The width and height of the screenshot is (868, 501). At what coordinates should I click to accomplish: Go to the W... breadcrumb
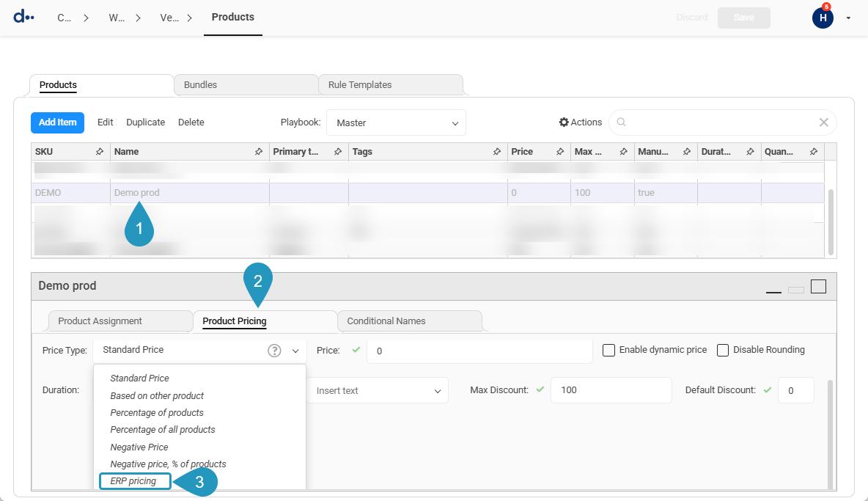click(117, 18)
